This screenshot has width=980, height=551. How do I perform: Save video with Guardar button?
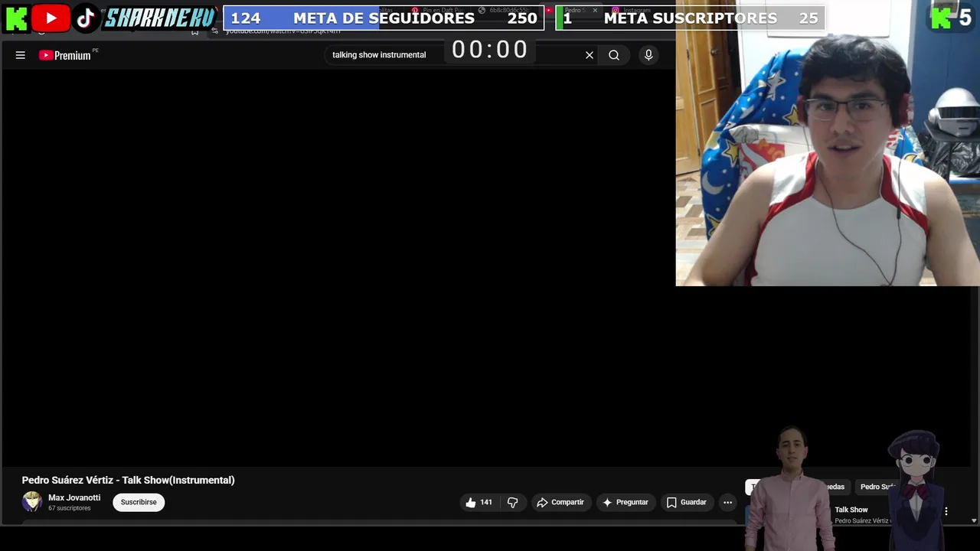[687, 503]
